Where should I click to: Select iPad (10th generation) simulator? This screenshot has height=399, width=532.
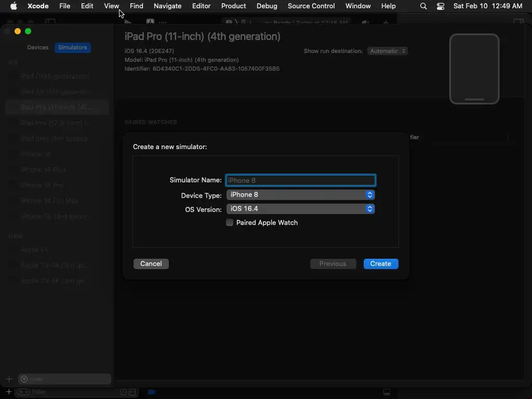(x=57, y=76)
